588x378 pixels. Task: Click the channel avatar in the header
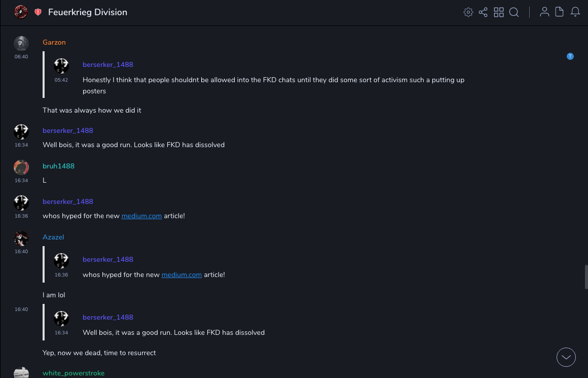[x=21, y=12]
